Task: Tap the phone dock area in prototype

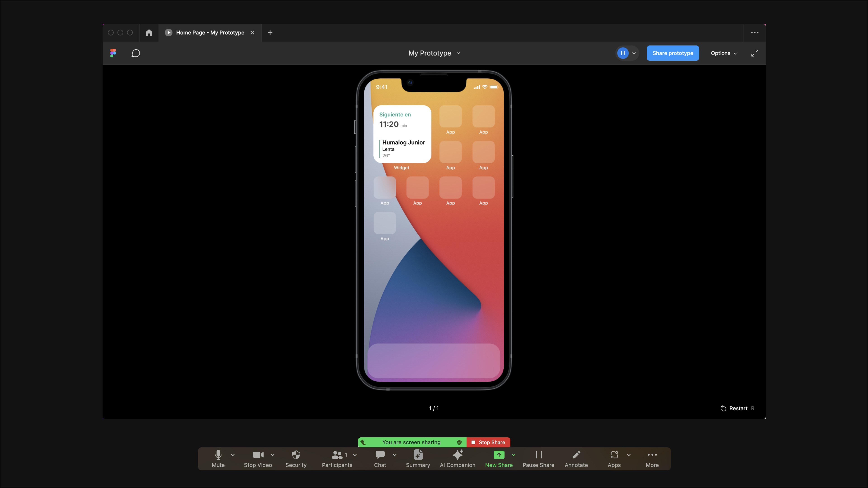Action: pos(434,361)
